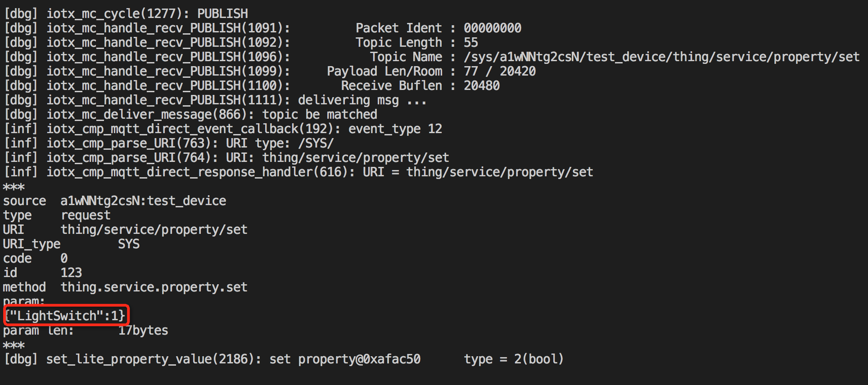
Task: Click the set_lite_property_value(2186) debug line
Action: [x=284, y=359]
